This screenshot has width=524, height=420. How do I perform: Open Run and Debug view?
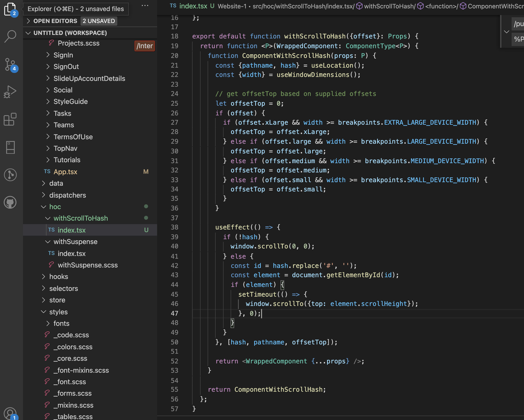10,92
